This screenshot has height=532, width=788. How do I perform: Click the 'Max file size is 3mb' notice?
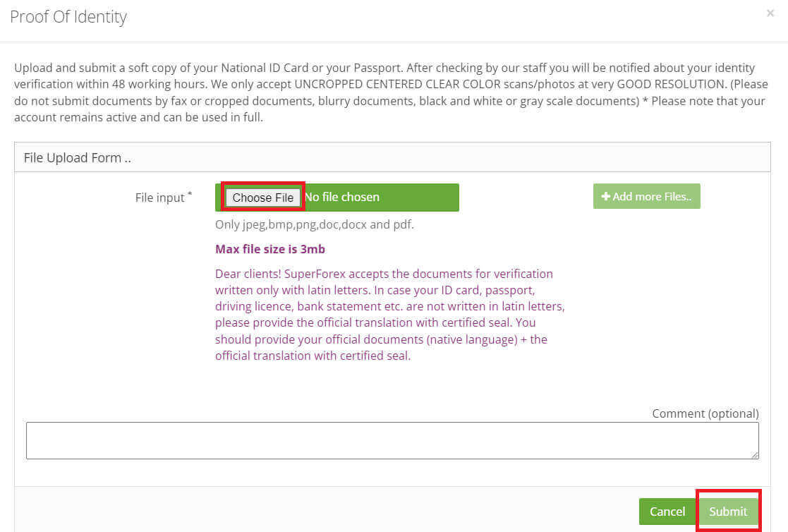pyautogui.click(x=270, y=249)
